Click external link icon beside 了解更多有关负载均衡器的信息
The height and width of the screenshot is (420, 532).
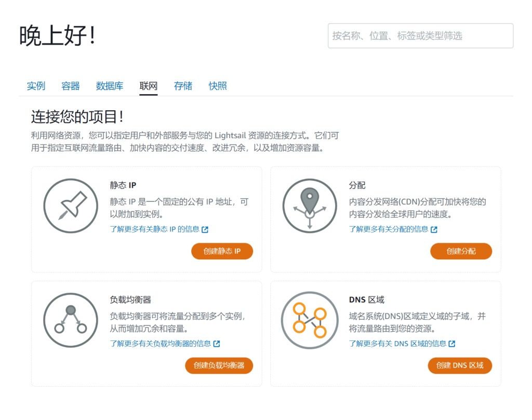tap(217, 344)
